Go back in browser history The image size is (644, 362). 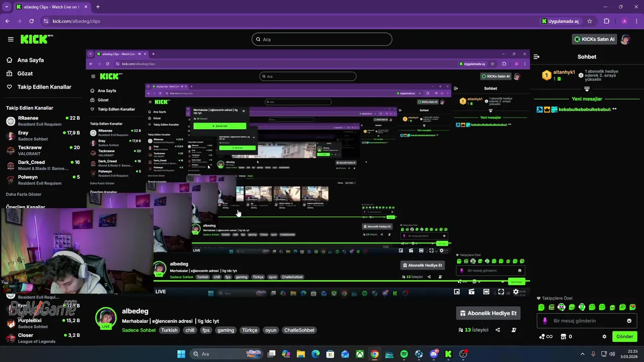pos(7,21)
